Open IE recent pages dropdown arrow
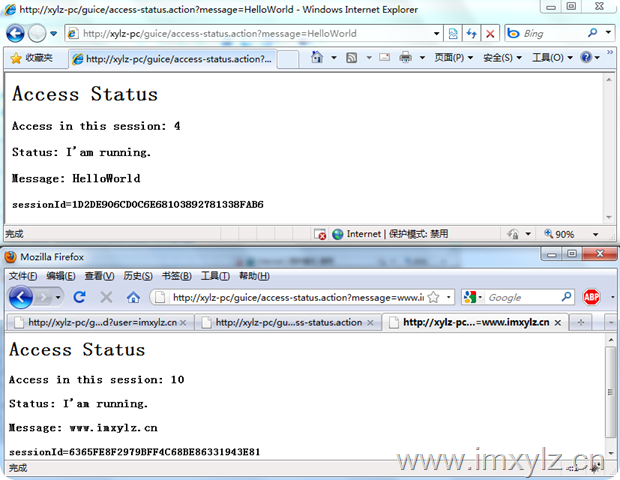The width and height of the screenshot is (620, 480). 54,34
